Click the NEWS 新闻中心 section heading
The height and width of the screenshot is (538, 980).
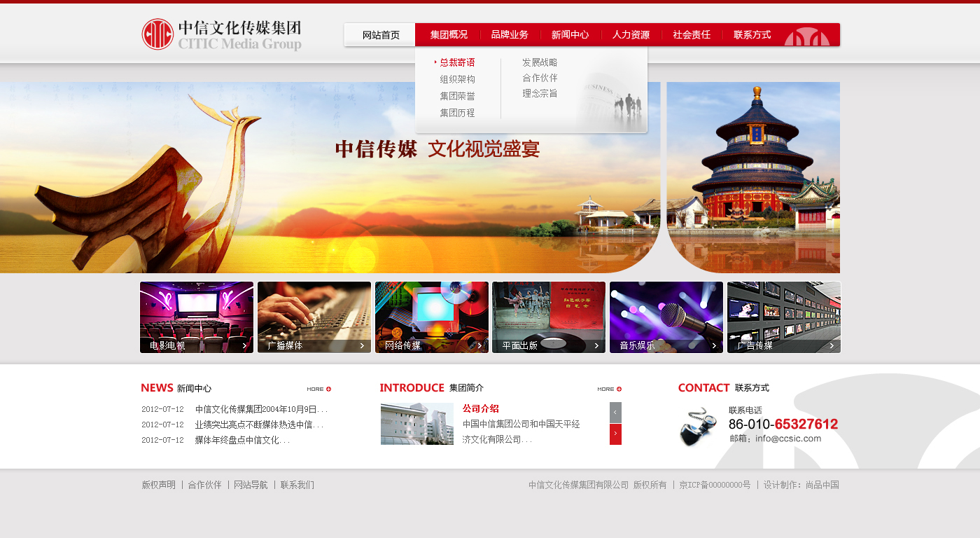[x=176, y=388]
